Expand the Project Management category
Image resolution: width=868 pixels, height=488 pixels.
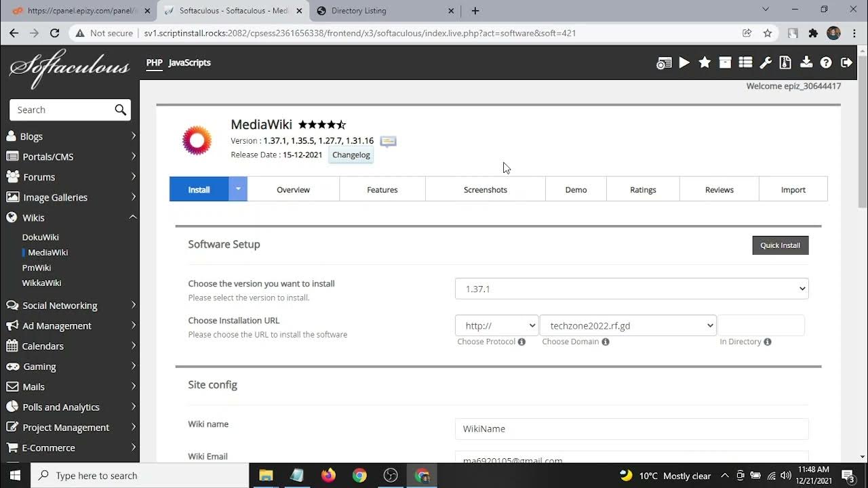tap(70, 427)
